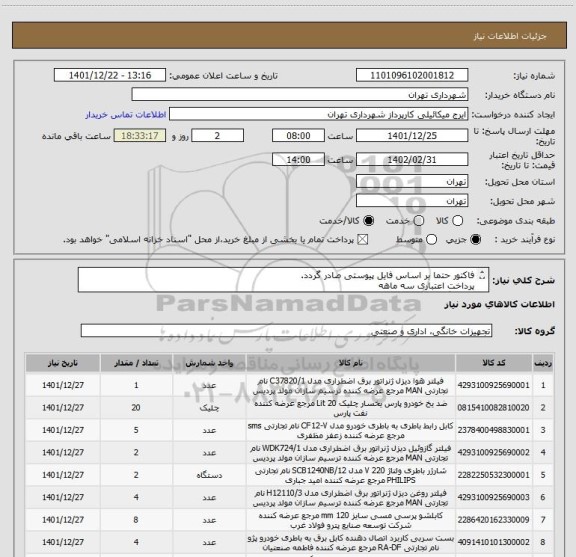Open the اطلاعات تماس خریدار link
The width and height of the screenshot is (576, 557).
coord(126,115)
